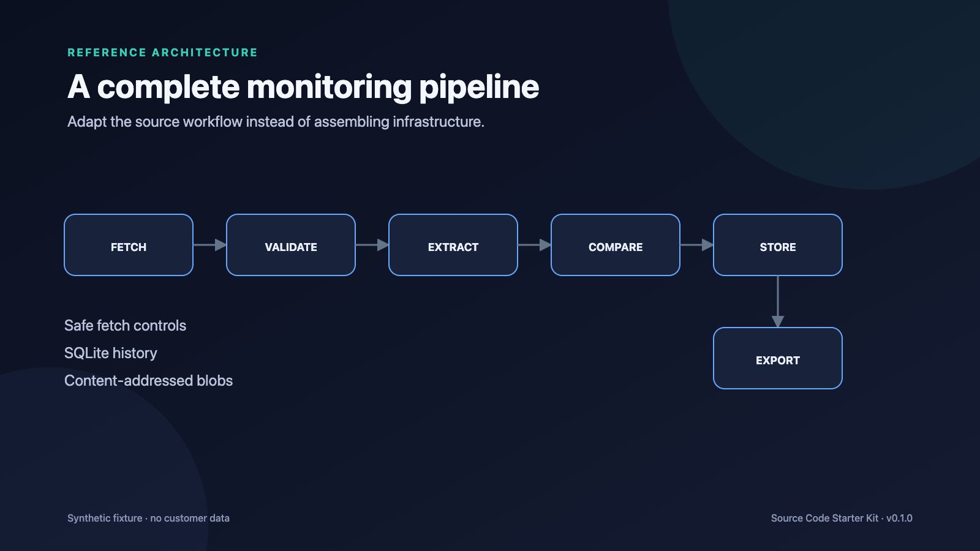This screenshot has width=980, height=551.
Task: Click the title 'A complete monitoring pipeline'
Action: [x=303, y=87]
